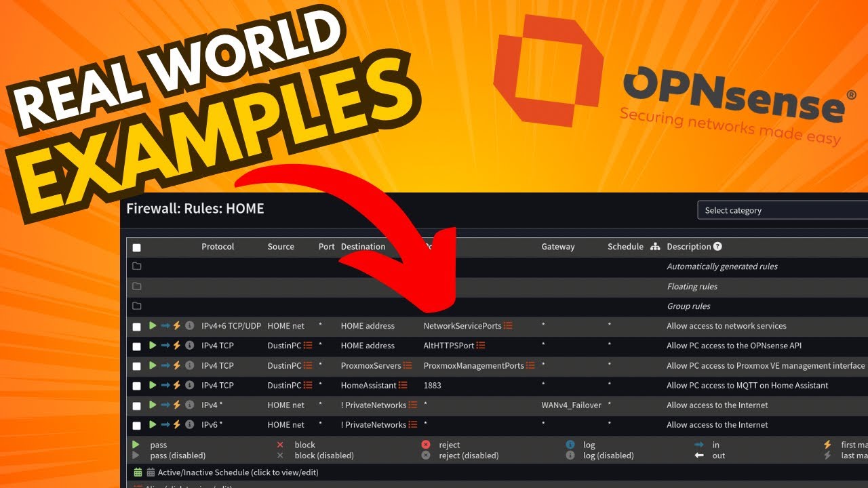This screenshot has height=488, width=868.
Task: Click 'Allow PC access to the OPNsense API' description
Action: tap(734, 346)
